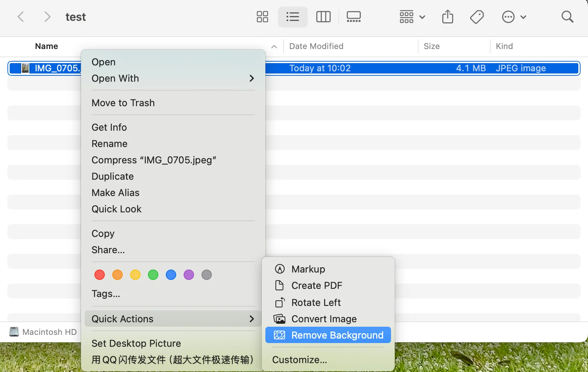Click the Rotate Left icon
This screenshot has height=372, width=588.
click(280, 303)
